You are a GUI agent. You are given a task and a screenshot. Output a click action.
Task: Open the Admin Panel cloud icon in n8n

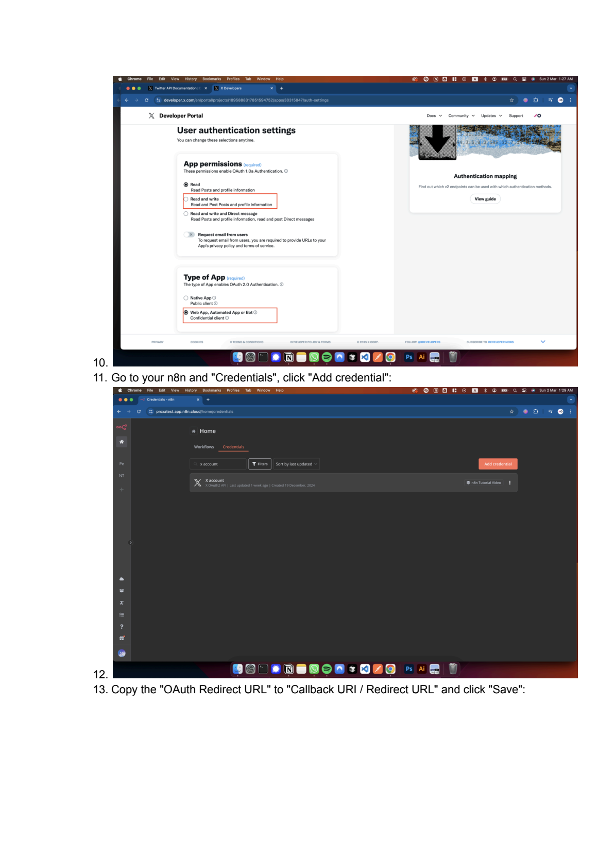pos(122,579)
